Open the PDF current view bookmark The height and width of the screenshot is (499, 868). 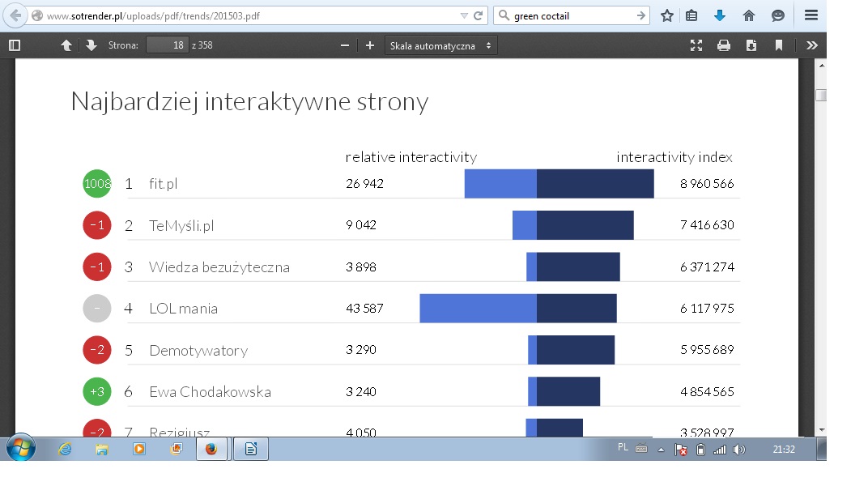[x=779, y=45]
